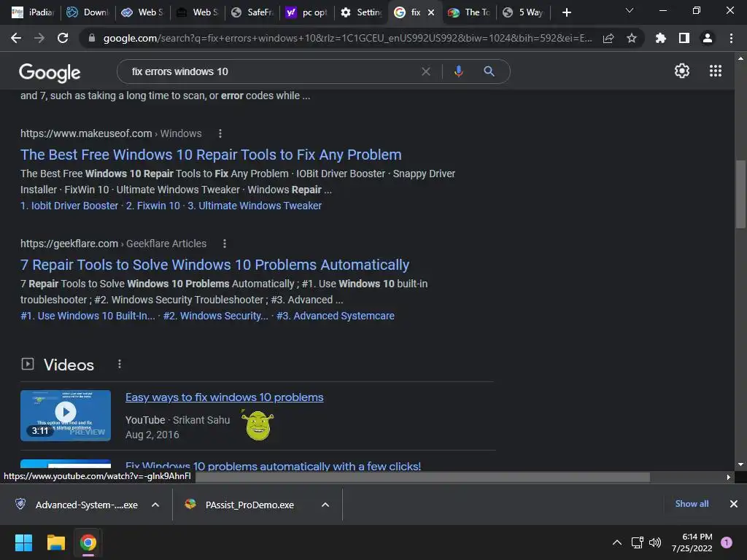Show all downloads
The height and width of the screenshot is (560, 747).
692,504
